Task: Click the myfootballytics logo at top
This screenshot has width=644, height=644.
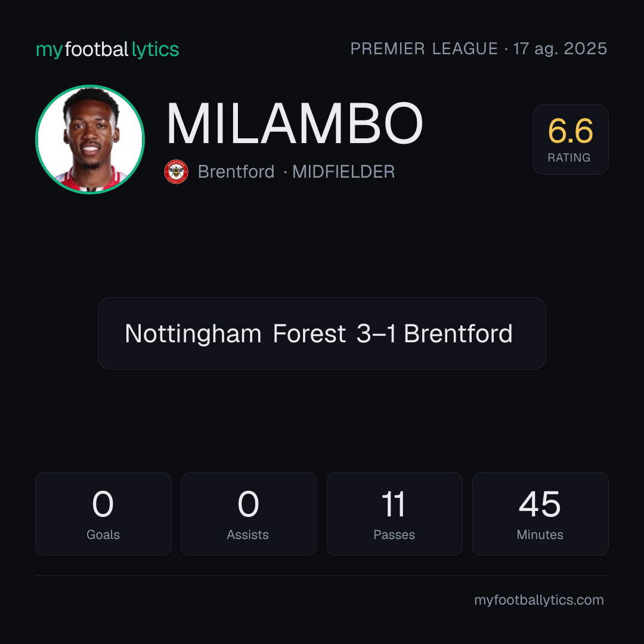Action: pos(107,49)
